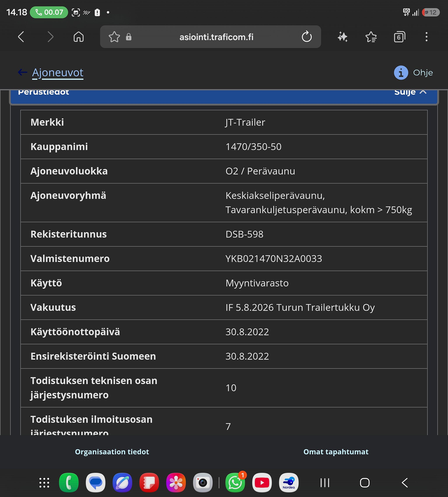View site security via the lock icon
The width and height of the screenshot is (448, 497).
coord(128,37)
